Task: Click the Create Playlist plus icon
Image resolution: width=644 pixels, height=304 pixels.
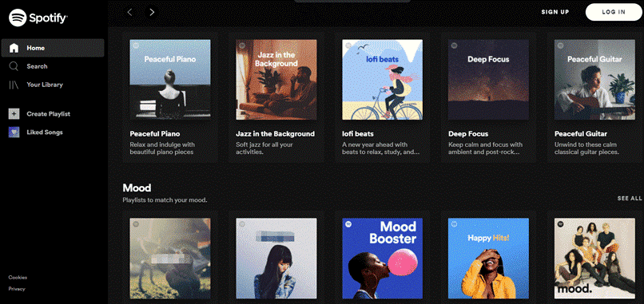Action: (14, 113)
